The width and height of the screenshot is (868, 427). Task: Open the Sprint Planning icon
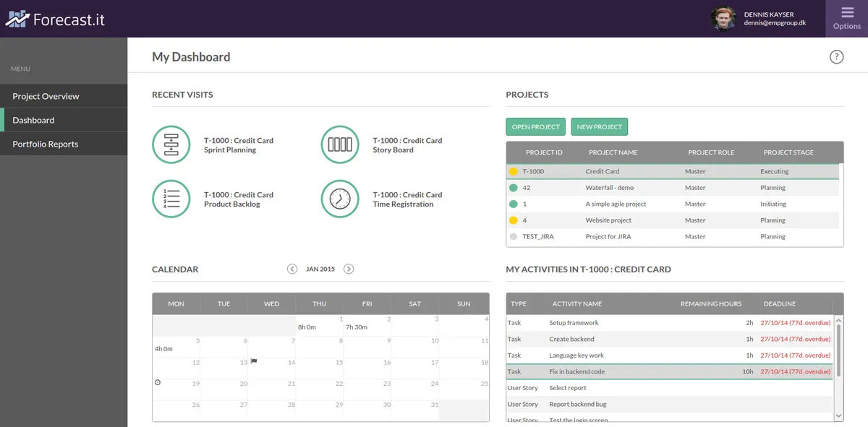[x=171, y=145]
